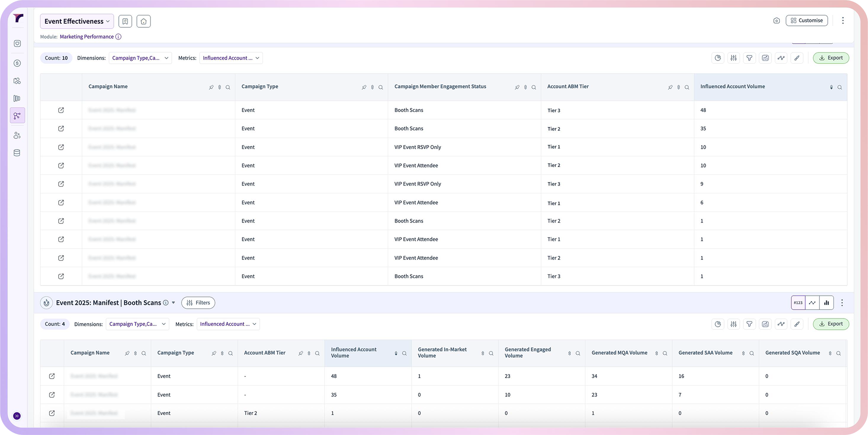This screenshot has height=435, width=868.
Task: Open the segments icon in the left sidebar
Action: pyautogui.click(x=17, y=81)
